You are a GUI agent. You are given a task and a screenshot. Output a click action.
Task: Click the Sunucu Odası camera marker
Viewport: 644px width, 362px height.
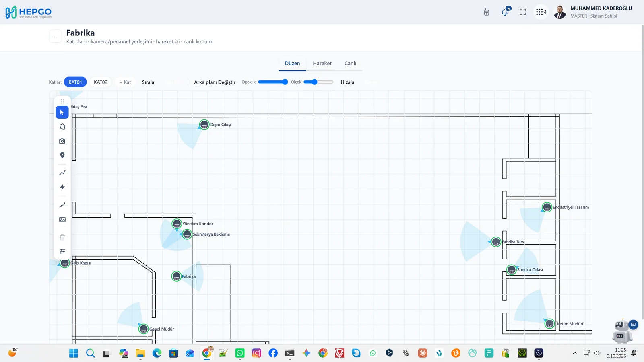tap(511, 269)
